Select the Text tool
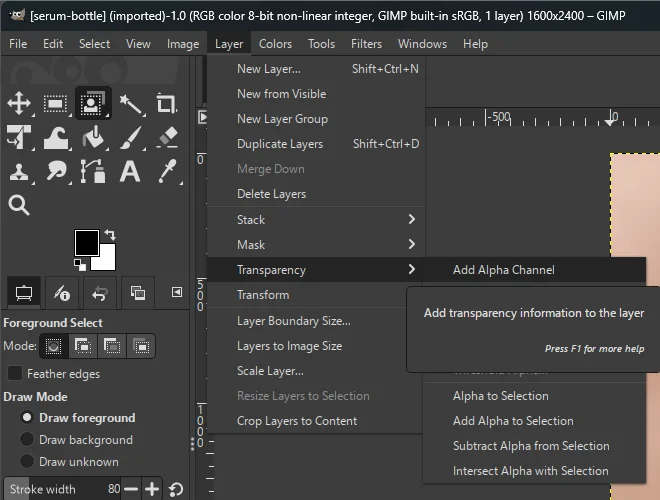The image size is (660, 500). pyautogui.click(x=130, y=172)
